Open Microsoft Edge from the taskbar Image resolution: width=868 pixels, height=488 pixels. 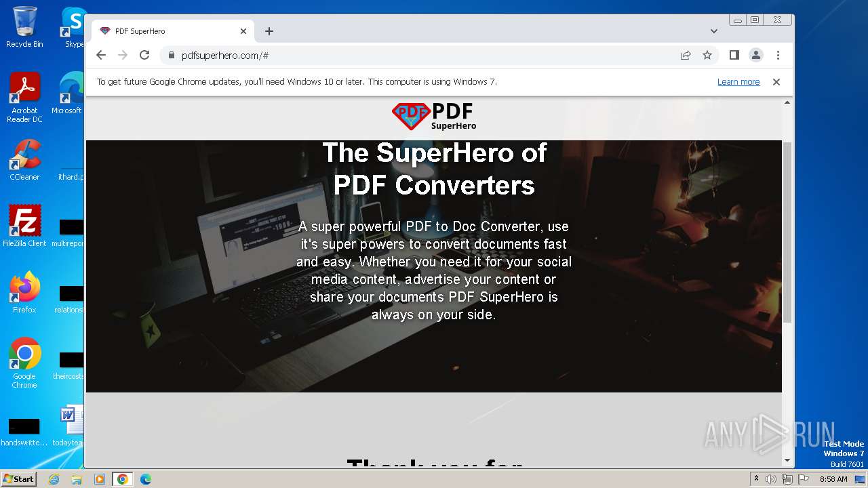pos(146,479)
